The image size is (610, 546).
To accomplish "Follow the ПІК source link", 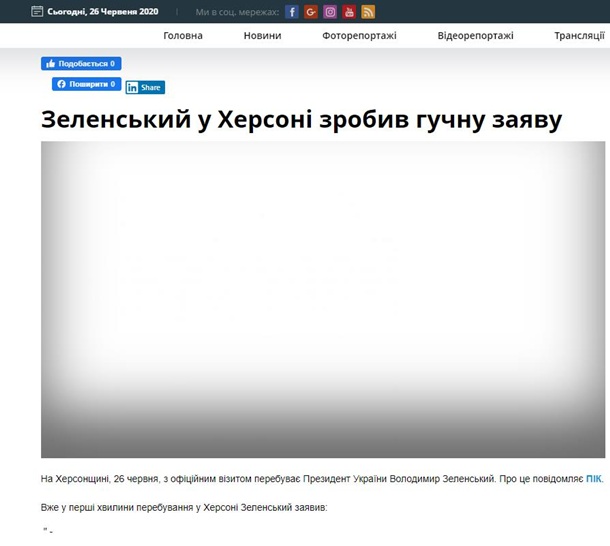I will coord(594,480).
